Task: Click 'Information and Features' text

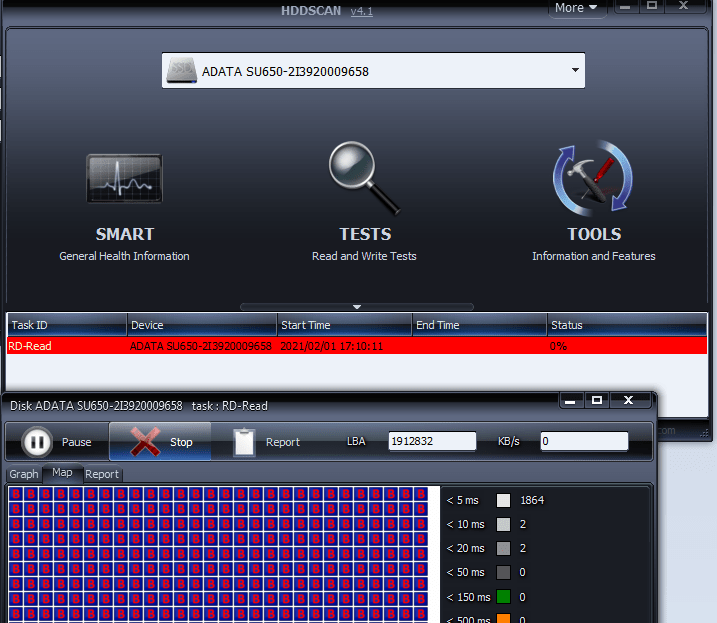Action: tap(594, 256)
